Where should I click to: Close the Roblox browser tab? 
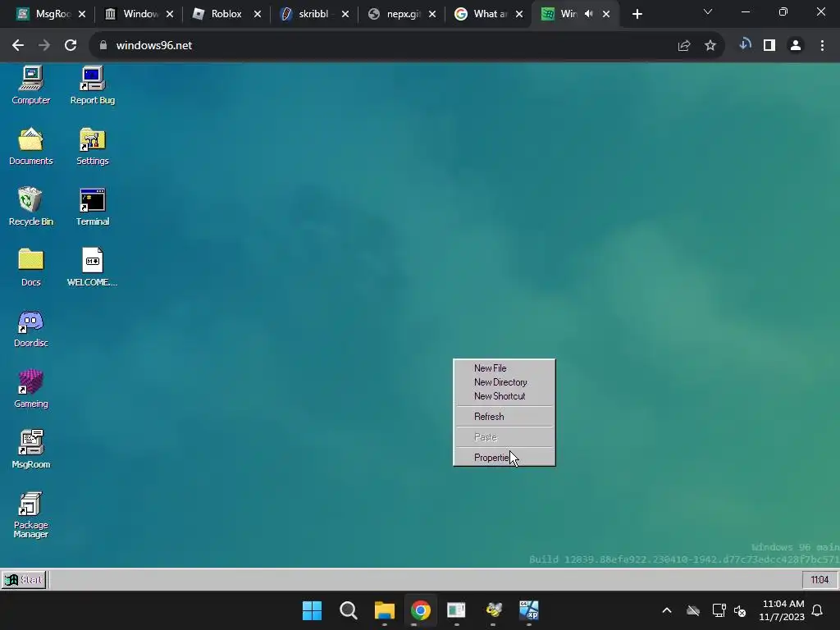tap(257, 14)
